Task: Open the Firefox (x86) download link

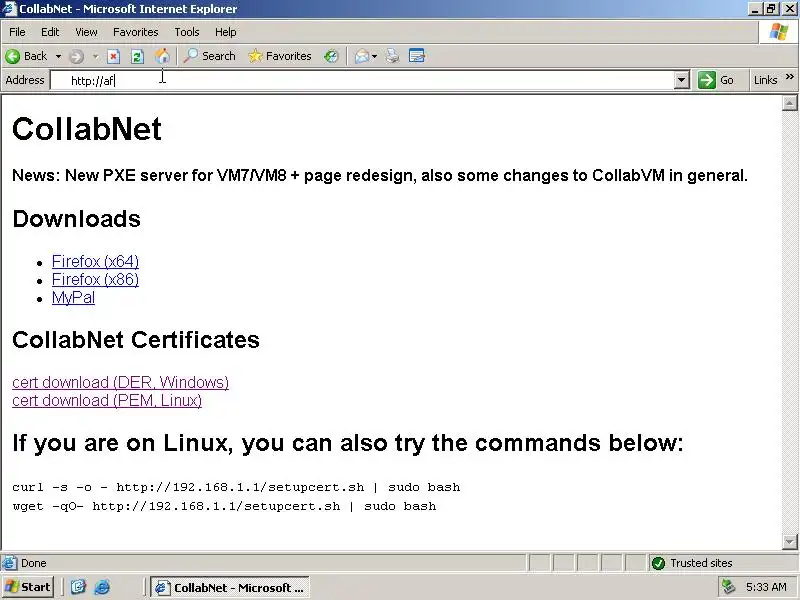Action: tap(95, 280)
